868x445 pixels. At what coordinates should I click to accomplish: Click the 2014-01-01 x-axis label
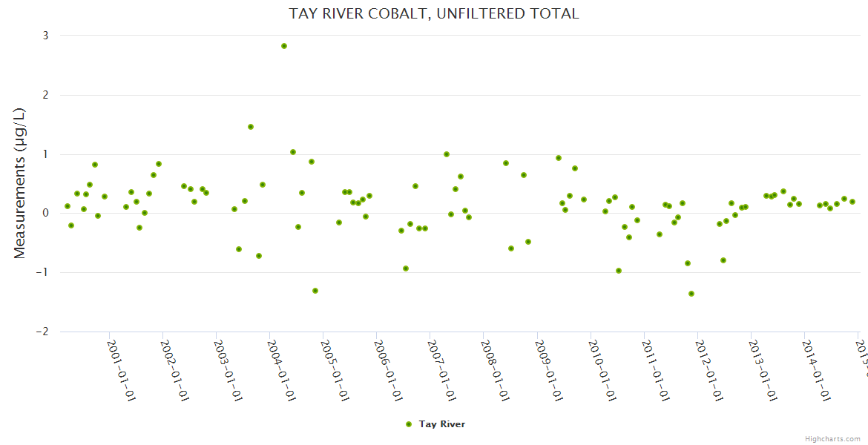(815, 370)
